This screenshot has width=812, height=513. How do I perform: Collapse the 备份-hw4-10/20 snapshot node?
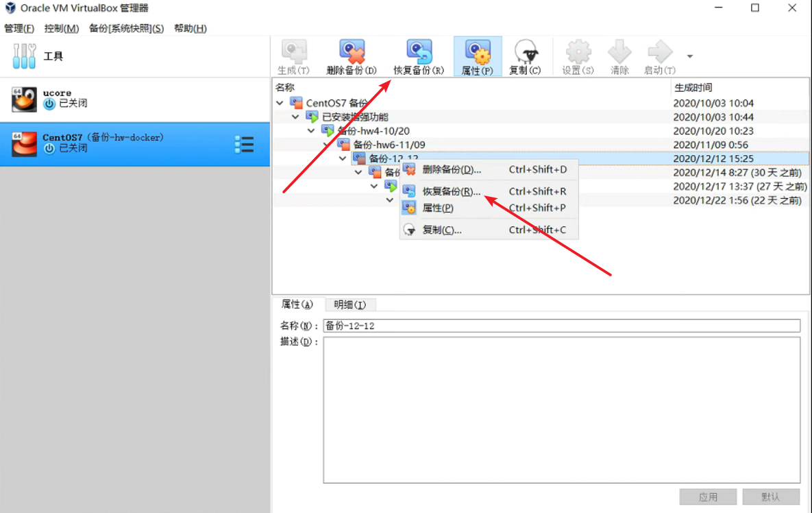[310, 130]
